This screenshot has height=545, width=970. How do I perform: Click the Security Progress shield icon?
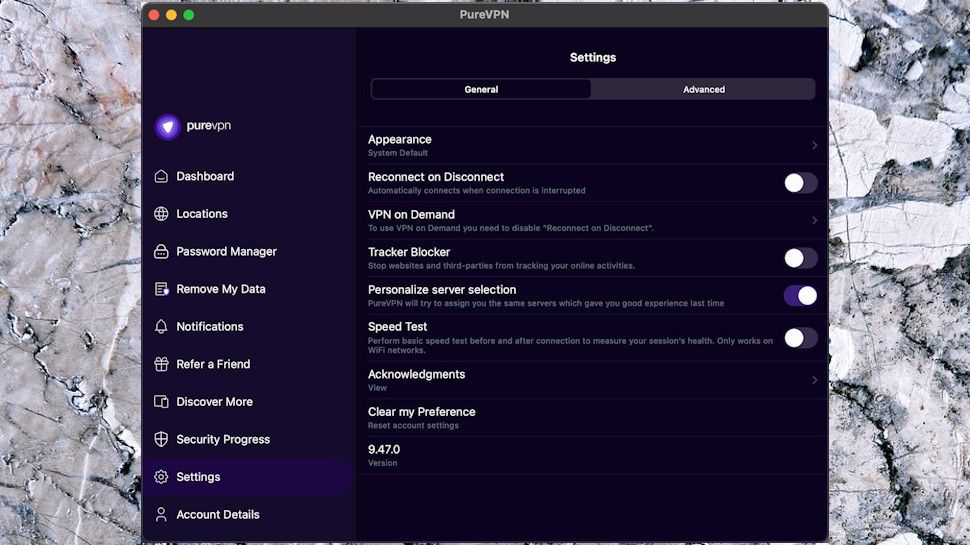tap(161, 439)
